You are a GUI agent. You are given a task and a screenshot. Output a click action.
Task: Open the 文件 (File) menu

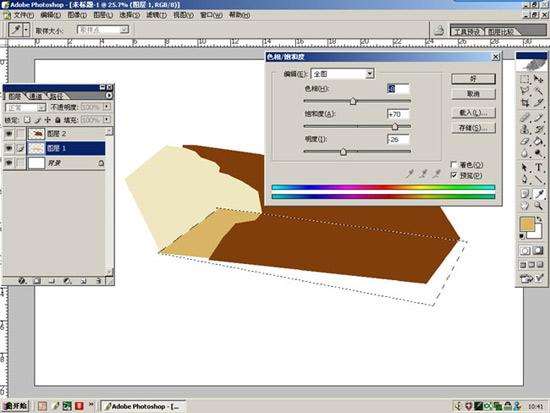tap(23, 15)
